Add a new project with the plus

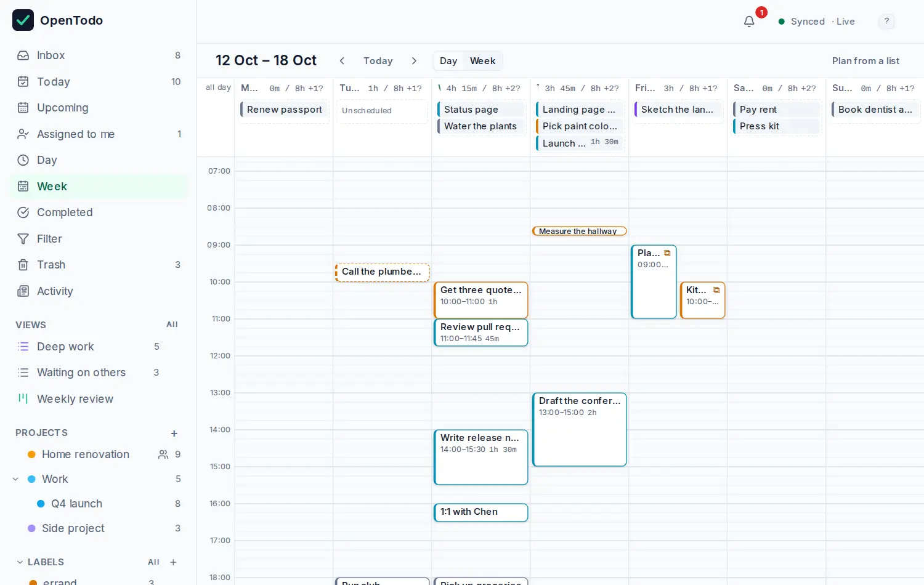tap(174, 434)
